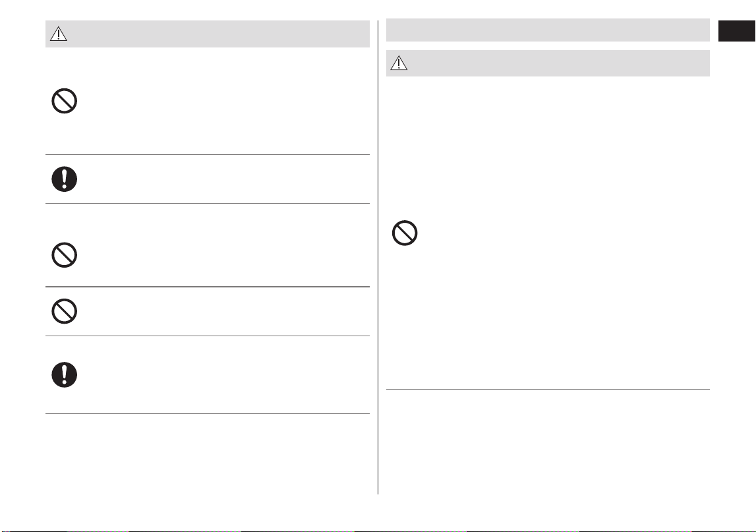Click the prohibition icon in the right column
756x532 pixels.
pyautogui.click(x=405, y=233)
